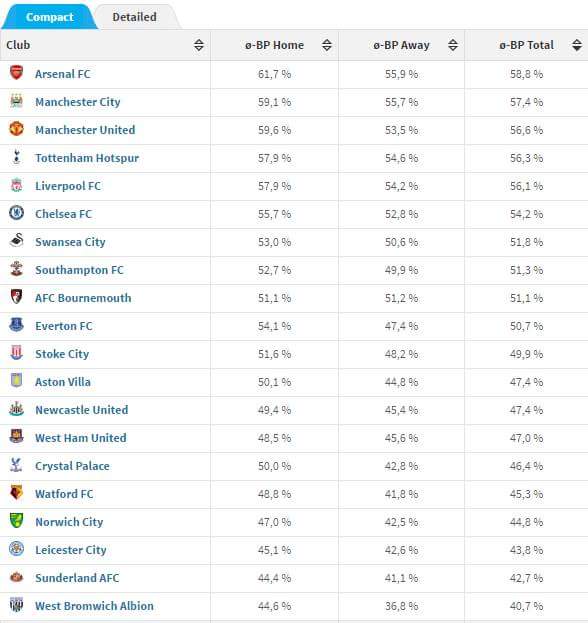This screenshot has height=623, width=588.
Task: Select the Compact tab
Action: 50,17
